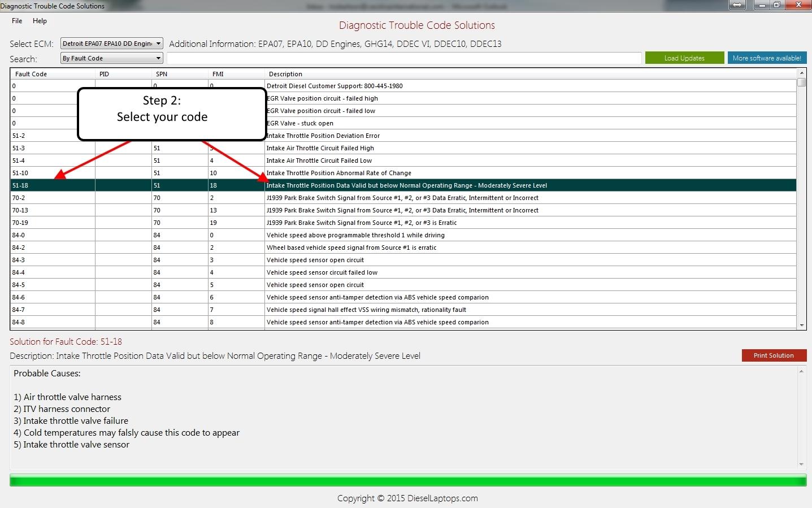
Task: Click Intake Air Throttle Circuit Failed Low description
Action: click(x=319, y=160)
